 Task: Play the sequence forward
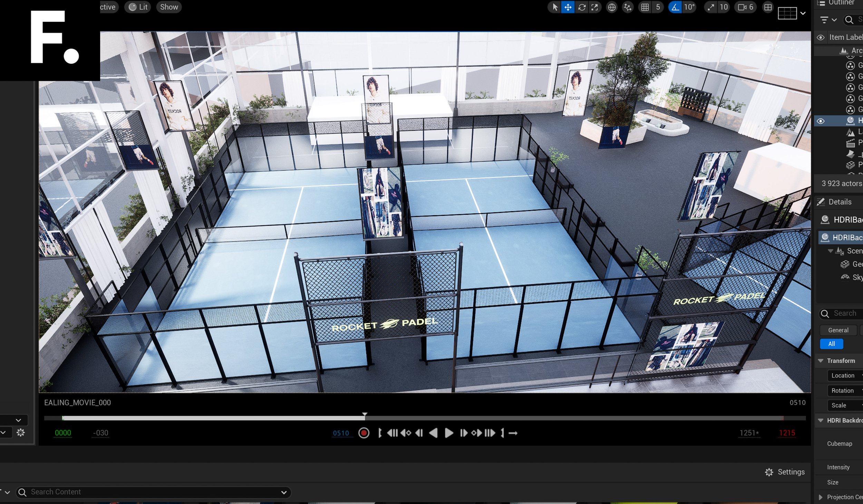449,433
